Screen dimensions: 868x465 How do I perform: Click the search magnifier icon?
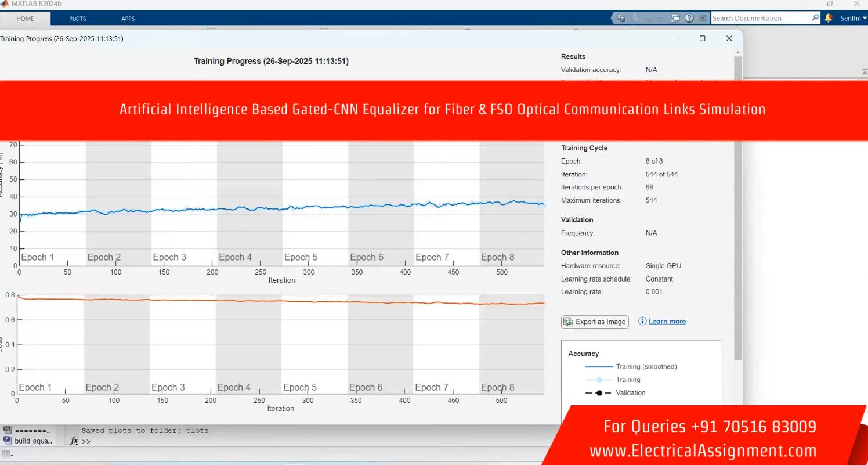click(815, 18)
